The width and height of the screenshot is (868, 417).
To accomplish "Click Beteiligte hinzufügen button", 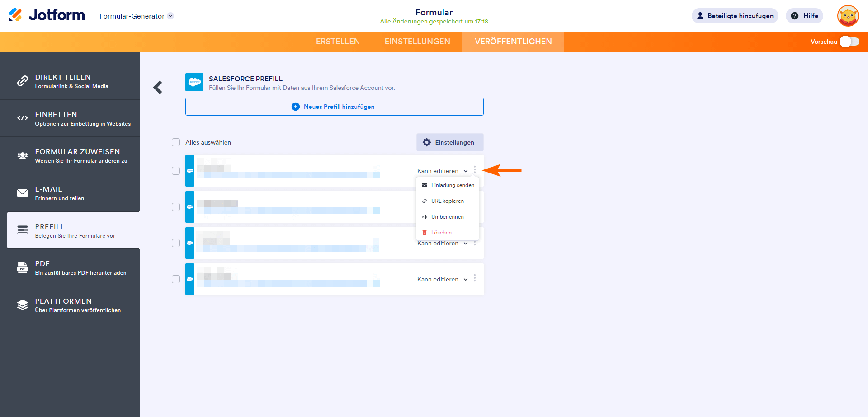I will (x=735, y=16).
